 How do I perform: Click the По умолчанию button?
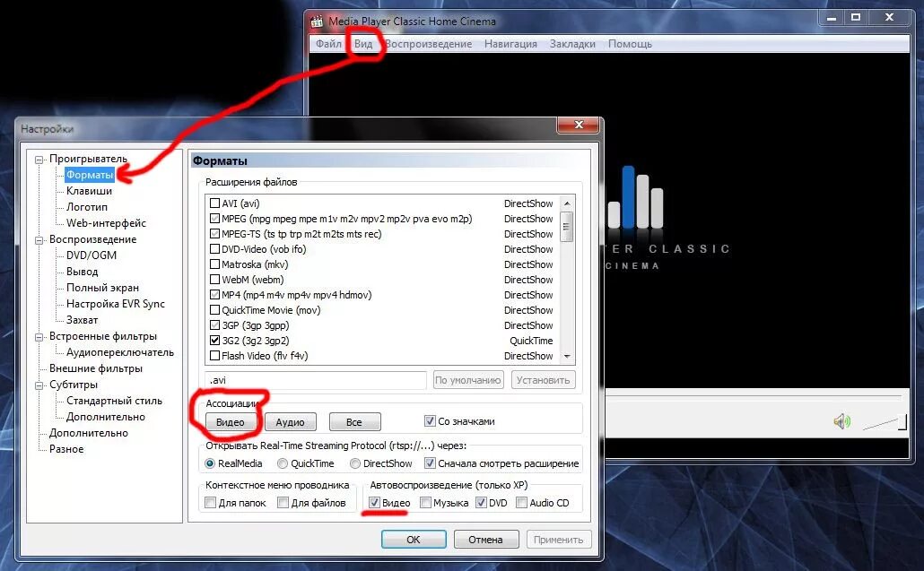click(468, 380)
